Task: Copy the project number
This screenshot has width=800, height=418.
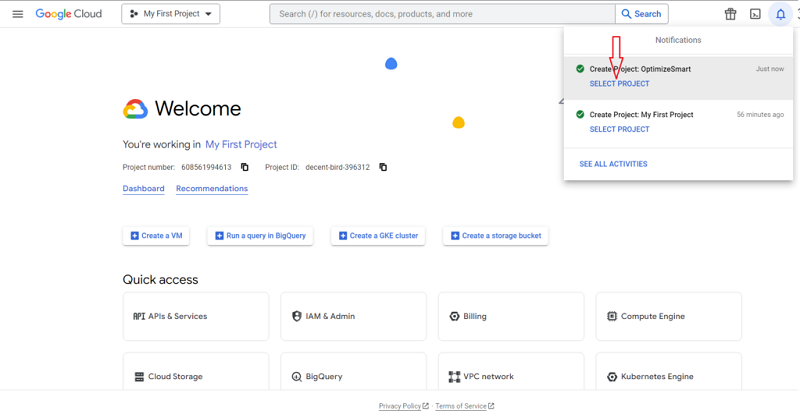Action: [x=245, y=167]
